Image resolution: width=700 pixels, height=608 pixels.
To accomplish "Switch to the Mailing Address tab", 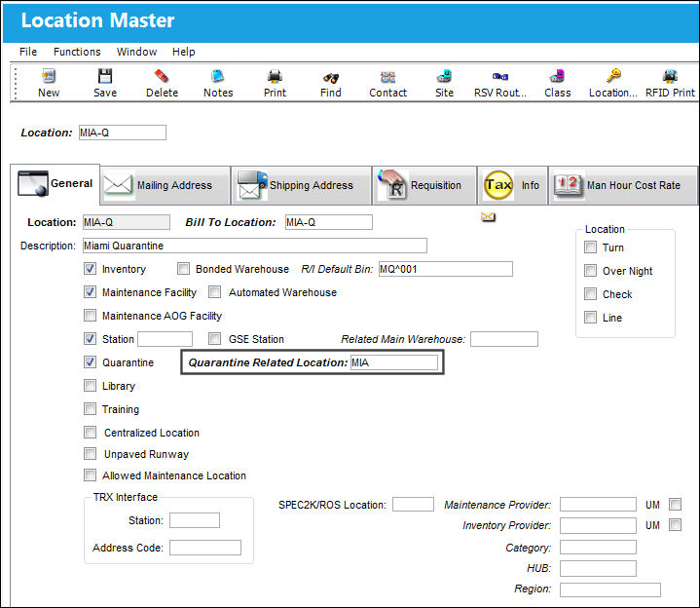I will tap(166, 185).
